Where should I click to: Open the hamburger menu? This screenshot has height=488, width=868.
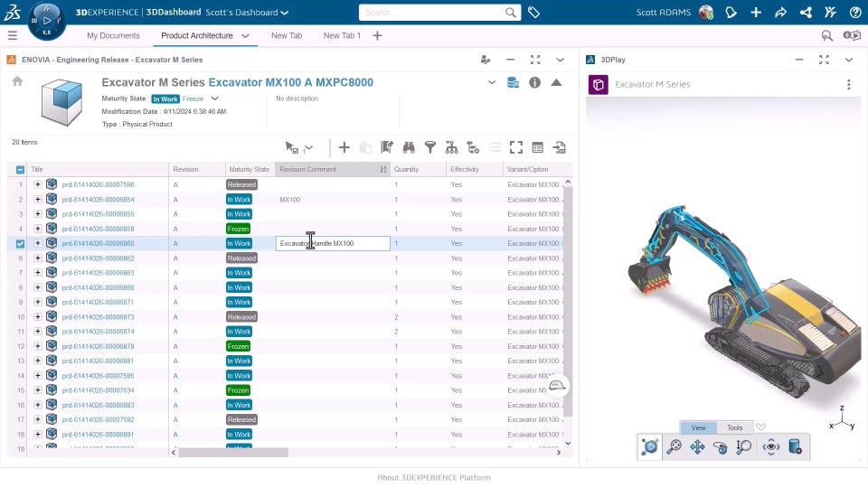pos(12,35)
